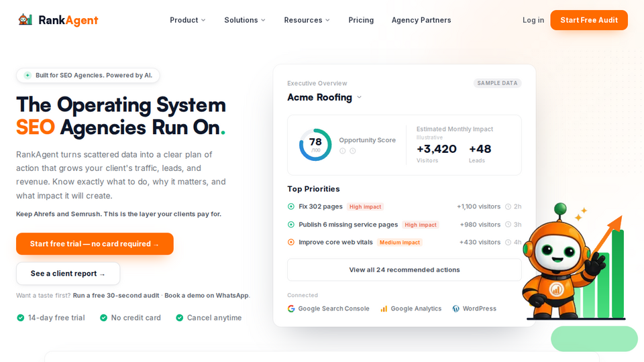Viewport: 644px width, 362px height.
Task: Go to the Pricing page
Action: [361, 20]
